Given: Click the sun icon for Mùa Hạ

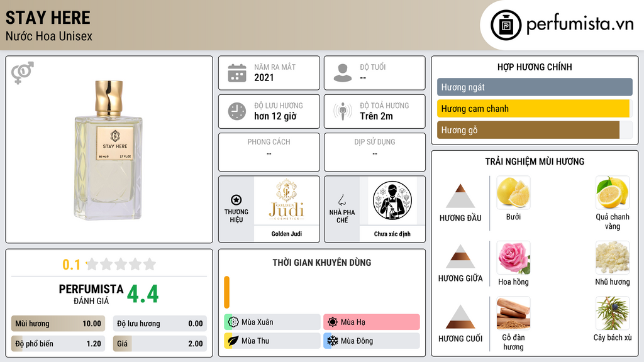Looking at the screenshot, I should point(333,322).
